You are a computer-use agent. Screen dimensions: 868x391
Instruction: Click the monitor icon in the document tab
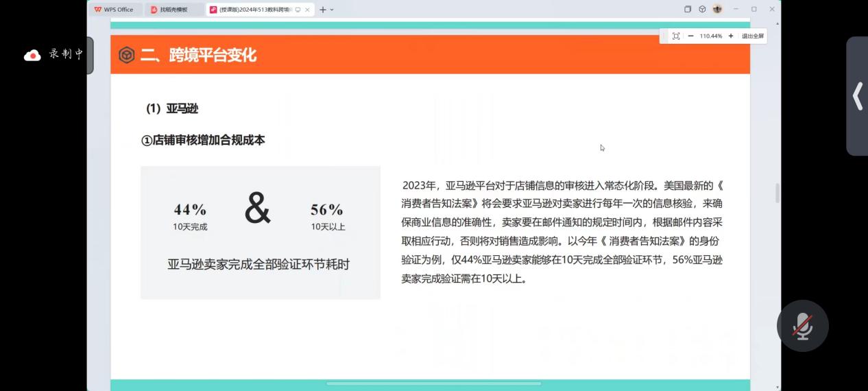coord(298,10)
